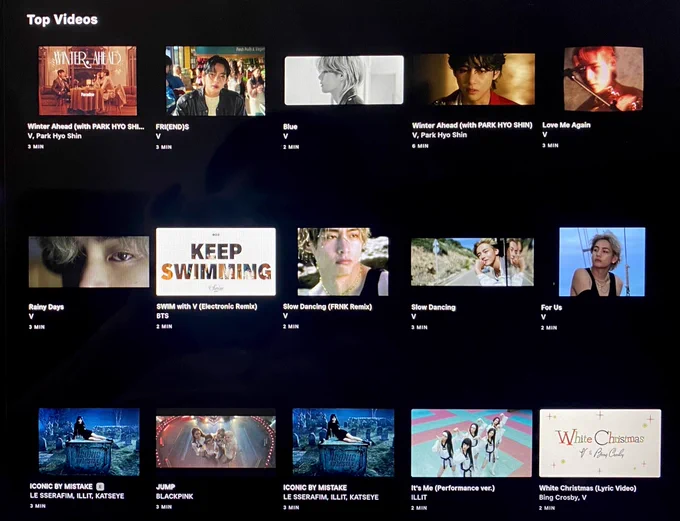The height and width of the screenshot is (521, 680).
Task: Click artist V under Rainy Days
Action: pos(31,317)
